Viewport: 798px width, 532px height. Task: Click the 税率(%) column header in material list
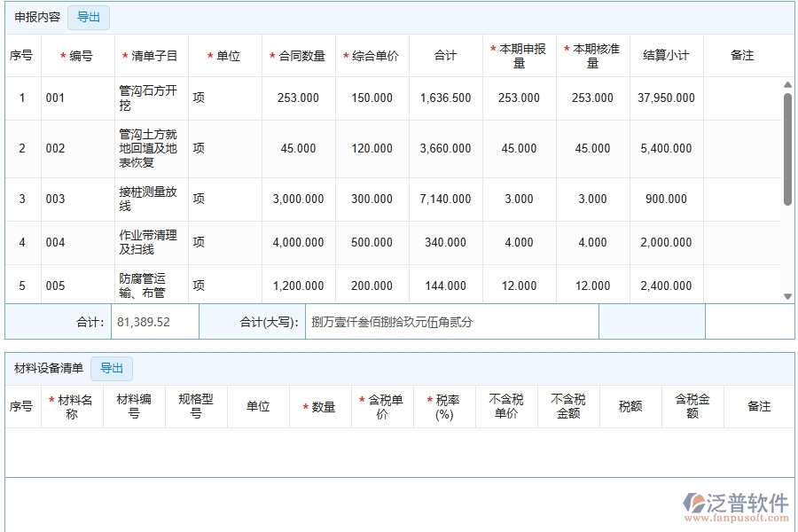click(445, 405)
